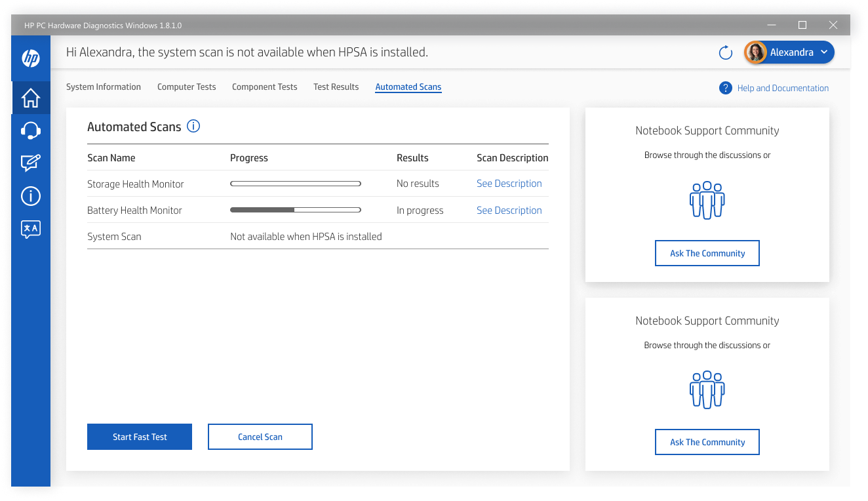Click 'No results' text
This screenshot has height=501, width=868.
coord(418,184)
